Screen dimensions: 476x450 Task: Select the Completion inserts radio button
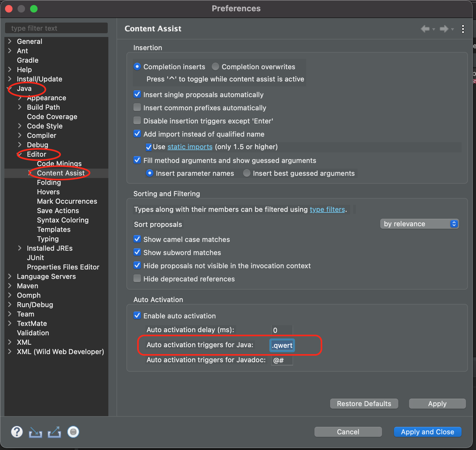click(x=137, y=66)
